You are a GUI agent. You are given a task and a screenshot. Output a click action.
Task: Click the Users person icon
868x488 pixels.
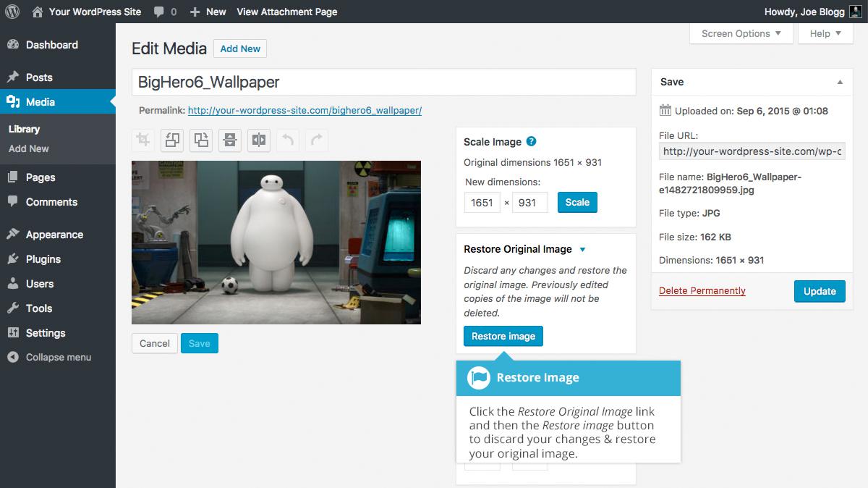pos(13,284)
